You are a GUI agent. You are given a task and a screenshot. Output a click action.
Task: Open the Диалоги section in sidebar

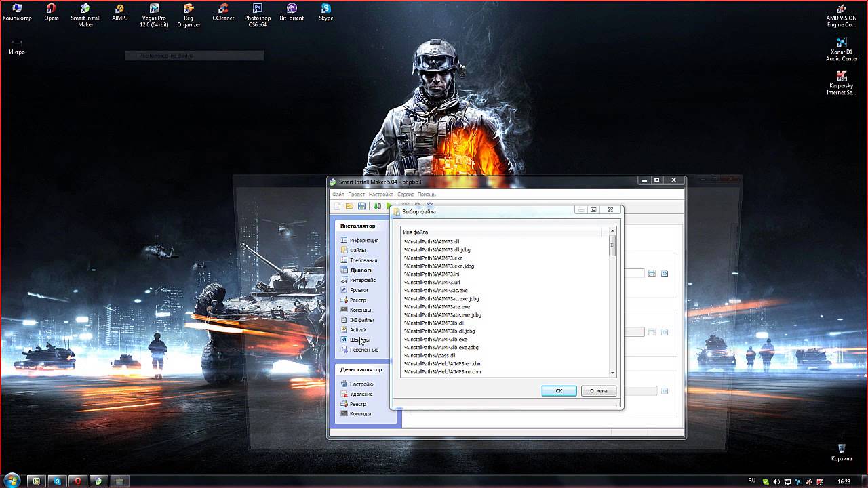pyautogui.click(x=357, y=270)
